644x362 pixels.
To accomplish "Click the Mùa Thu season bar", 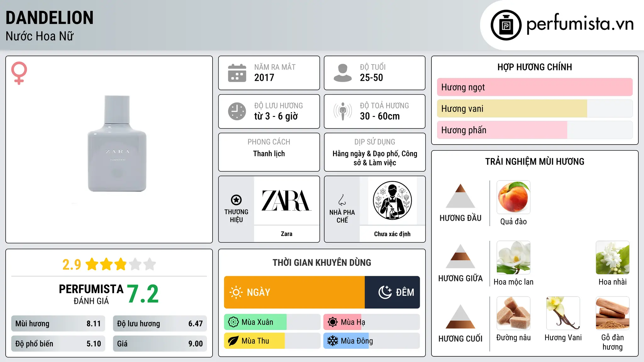I will [272, 341].
